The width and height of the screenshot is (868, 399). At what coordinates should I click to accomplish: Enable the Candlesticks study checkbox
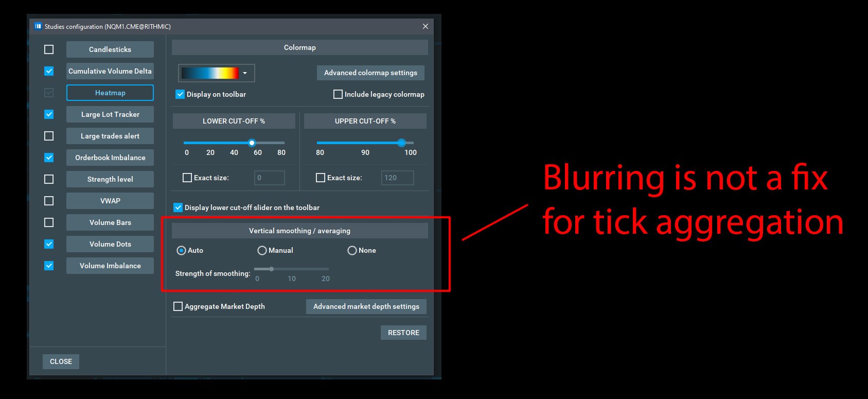(49, 49)
